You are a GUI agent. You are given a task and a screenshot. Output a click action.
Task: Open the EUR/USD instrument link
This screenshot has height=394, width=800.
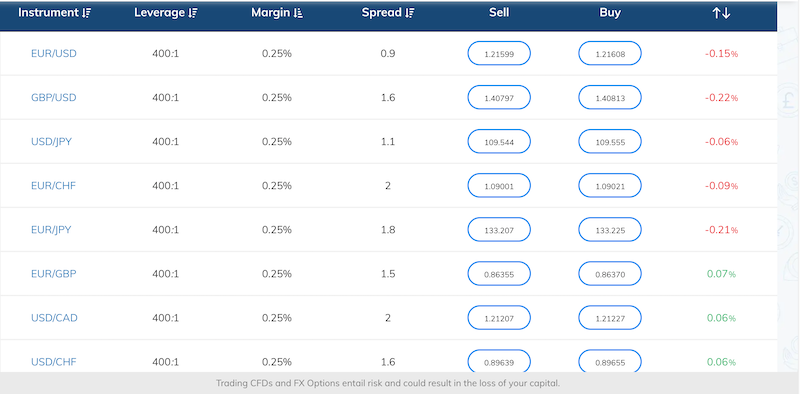pos(54,53)
